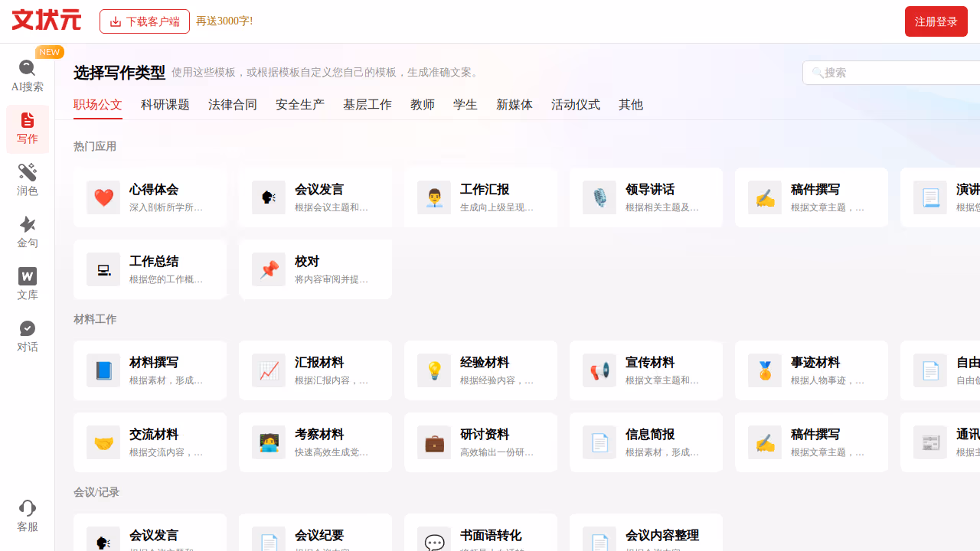Click the handshake icon on 交流材料
980x551 pixels.
point(103,442)
